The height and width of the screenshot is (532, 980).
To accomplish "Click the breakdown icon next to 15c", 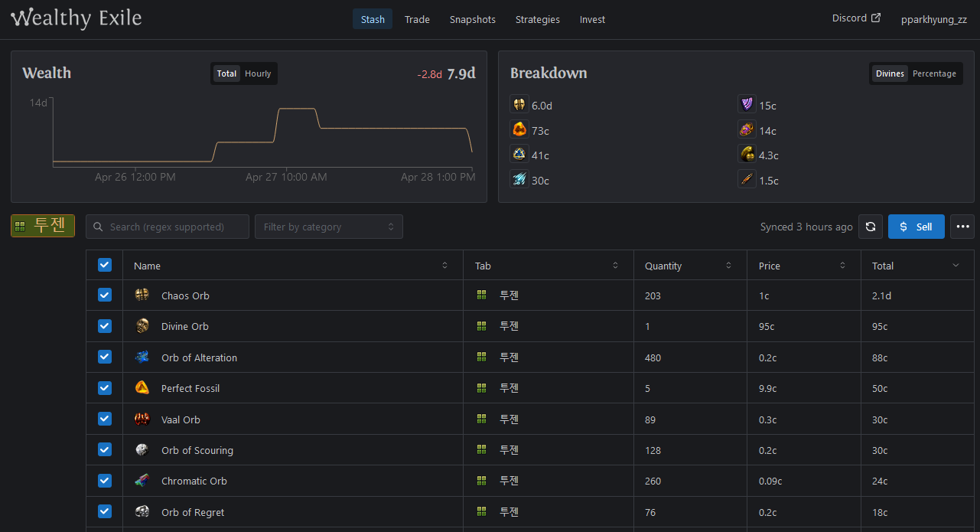I will (747, 105).
